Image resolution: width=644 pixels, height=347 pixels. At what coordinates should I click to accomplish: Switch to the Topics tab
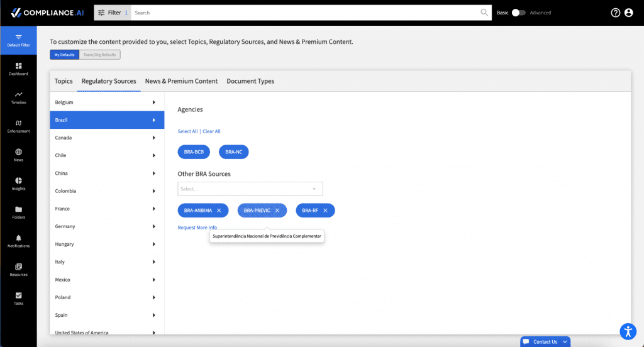[64, 81]
